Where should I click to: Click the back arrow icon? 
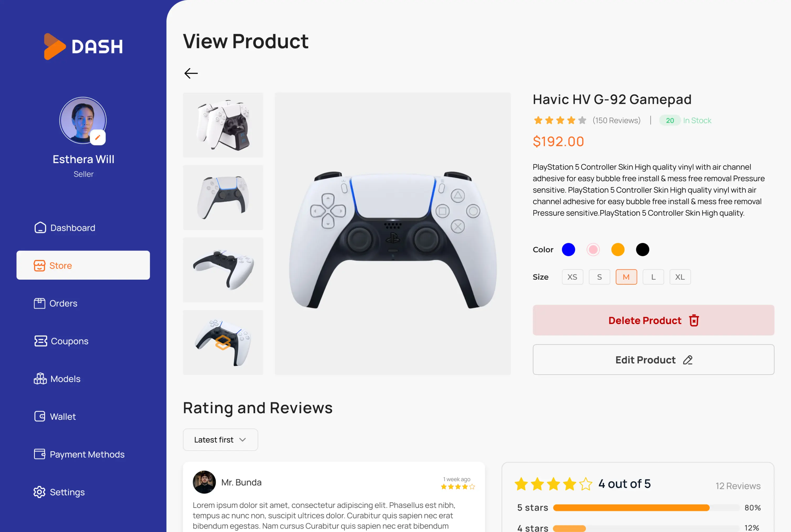point(191,73)
